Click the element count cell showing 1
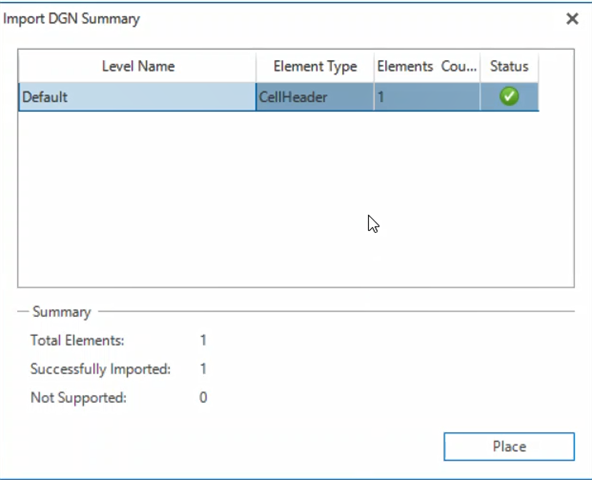The height and width of the screenshot is (480, 592). click(x=427, y=97)
